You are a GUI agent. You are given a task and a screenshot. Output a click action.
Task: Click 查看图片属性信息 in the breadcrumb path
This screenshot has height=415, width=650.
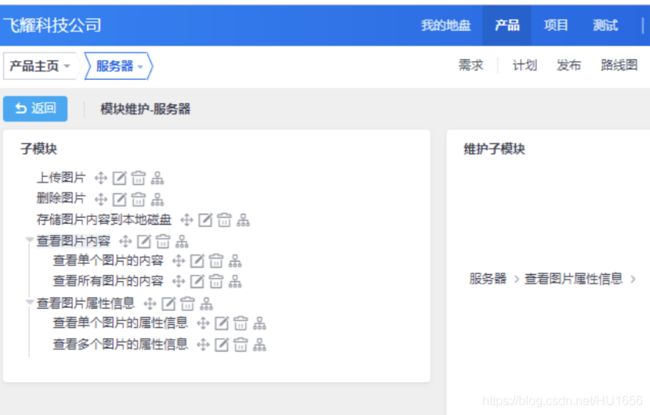[573, 279]
